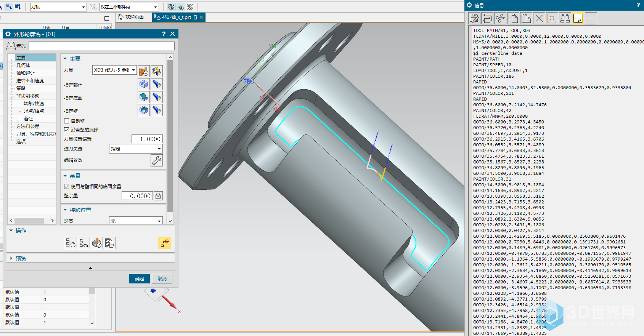Expand the 预览 section
The height and width of the screenshot is (336, 644).
11,258
